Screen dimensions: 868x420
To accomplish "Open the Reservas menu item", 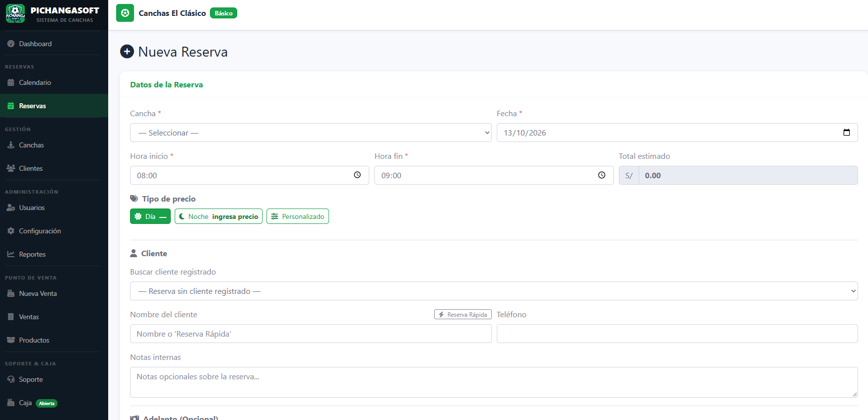I will coord(54,106).
